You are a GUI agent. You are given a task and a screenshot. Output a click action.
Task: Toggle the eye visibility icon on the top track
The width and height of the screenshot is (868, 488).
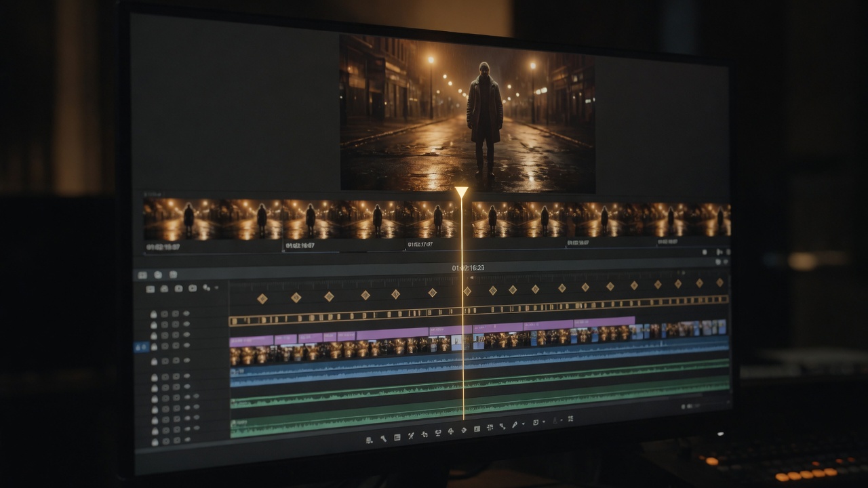tap(186, 313)
